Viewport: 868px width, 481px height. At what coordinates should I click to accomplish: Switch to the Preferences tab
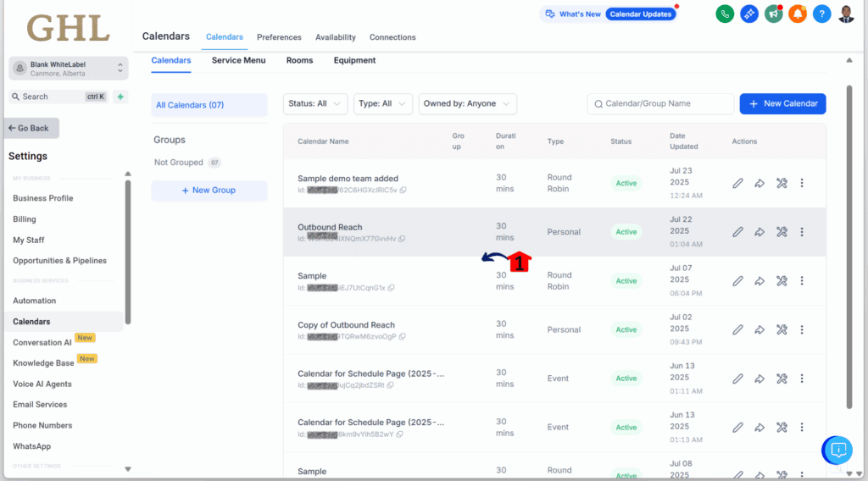279,37
